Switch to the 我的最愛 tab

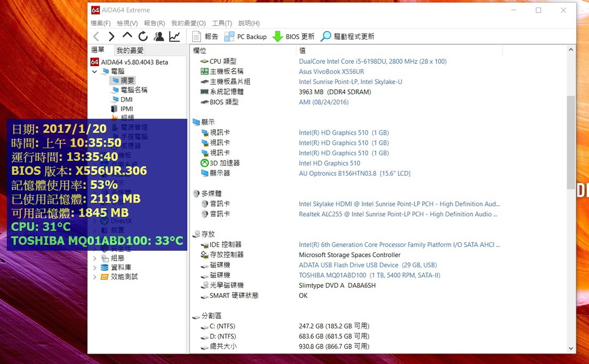click(x=130, y=51)
